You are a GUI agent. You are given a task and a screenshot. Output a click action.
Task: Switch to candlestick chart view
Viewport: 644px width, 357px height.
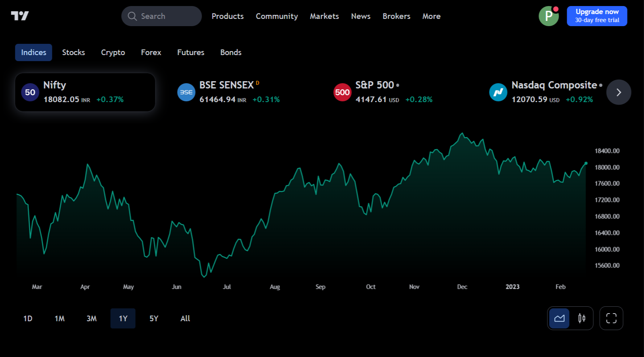pos(582,318)
